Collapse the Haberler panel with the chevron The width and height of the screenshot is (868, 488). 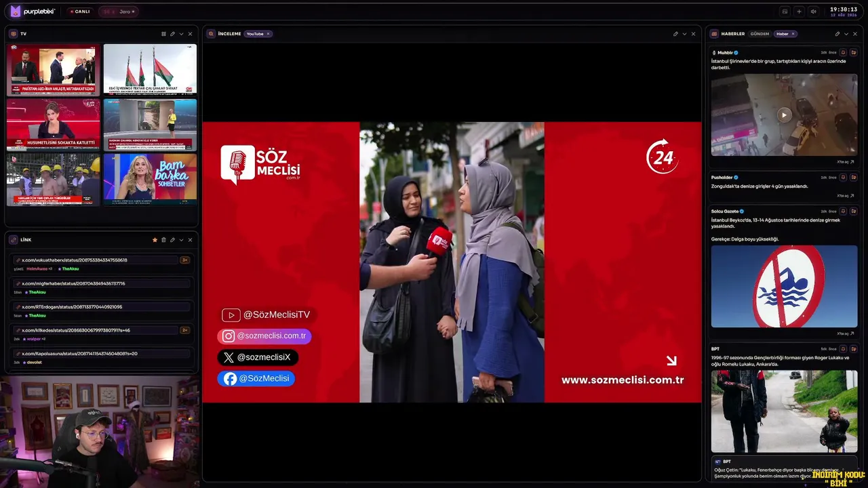coord(846,34)
